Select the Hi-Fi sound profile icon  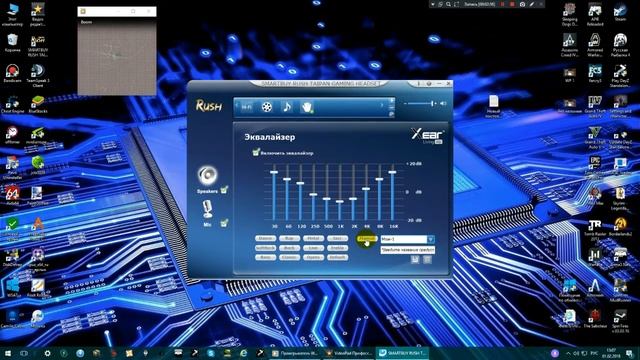247,107
